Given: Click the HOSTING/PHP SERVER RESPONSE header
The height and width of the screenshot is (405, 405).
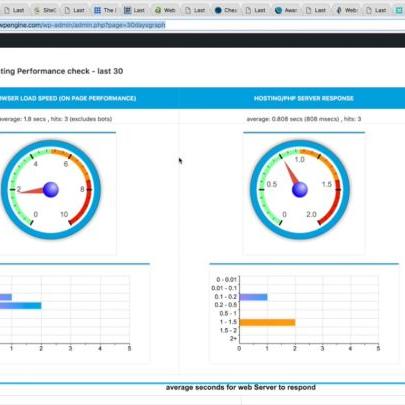Looking at the screenshot, I should tap(304, 98).
